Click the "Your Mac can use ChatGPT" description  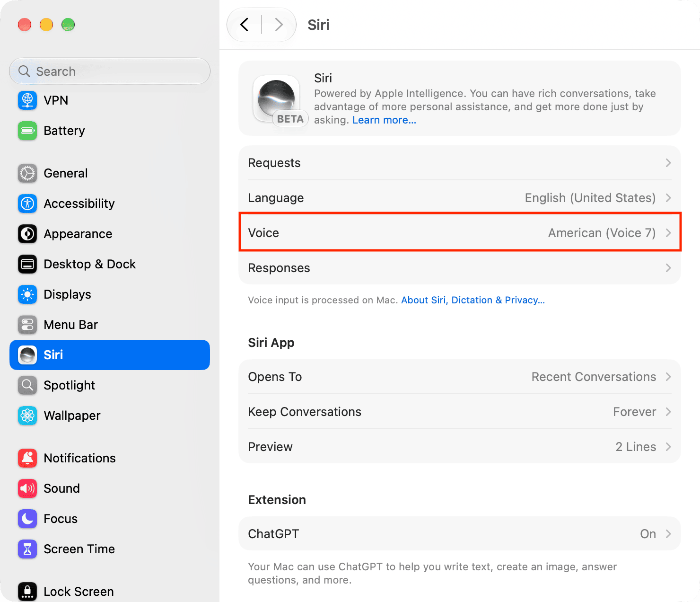[432, 573]
